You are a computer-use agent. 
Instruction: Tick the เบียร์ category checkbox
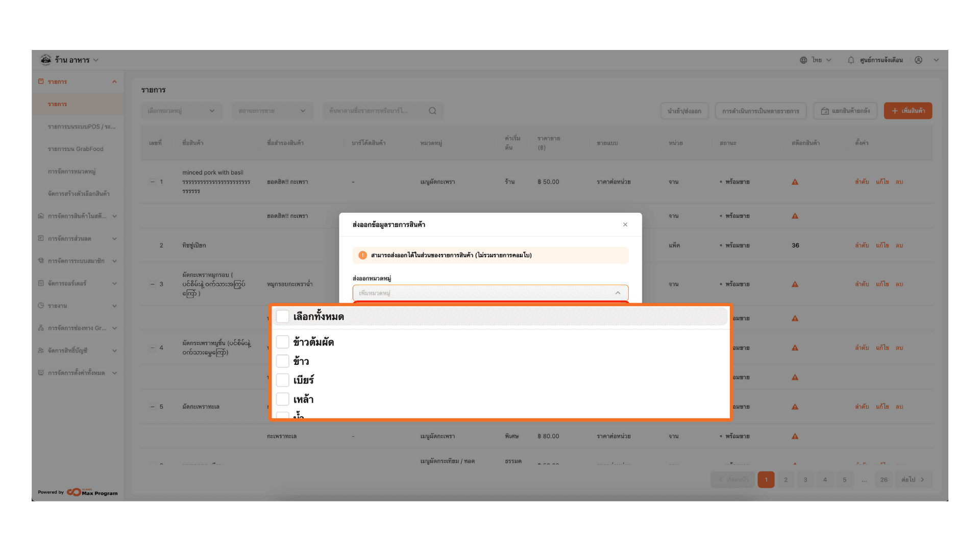click(x=283, y=380)
